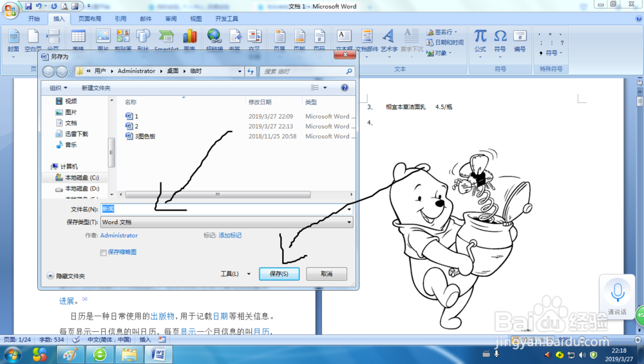Insert a blank page (空白页)
This screenshot has width=644, height=364.
(x=33, y=41)
